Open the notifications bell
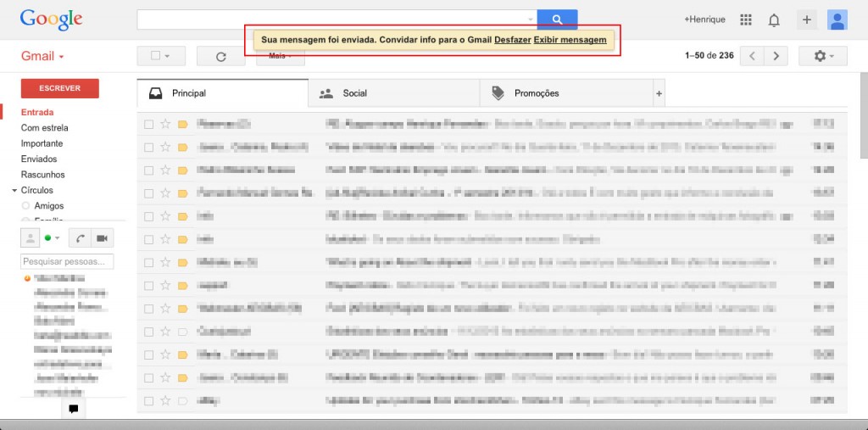868x430 pixels. coord(774,20)
